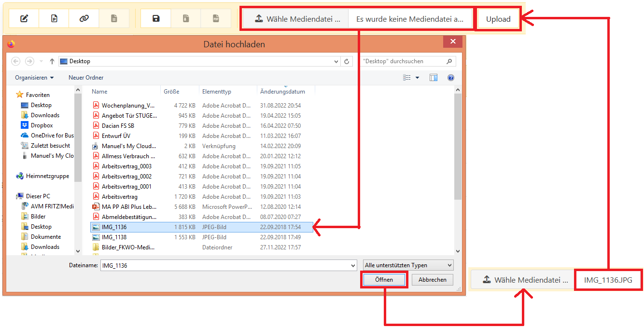
Task: Expand the address bar path dropdown
Action: click(336, 61)
